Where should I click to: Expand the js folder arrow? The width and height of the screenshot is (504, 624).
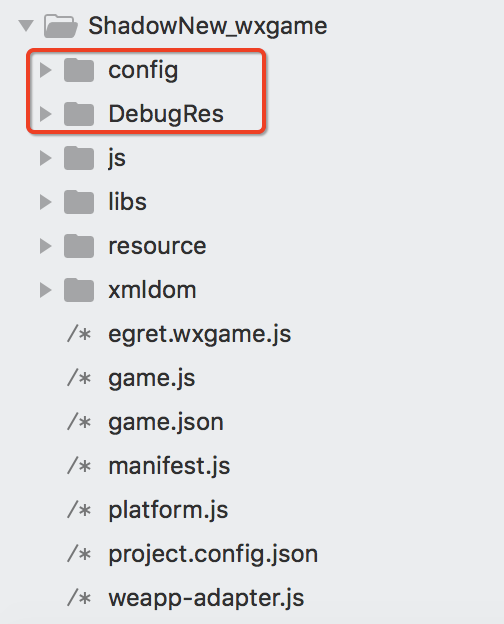coord(45,158)
